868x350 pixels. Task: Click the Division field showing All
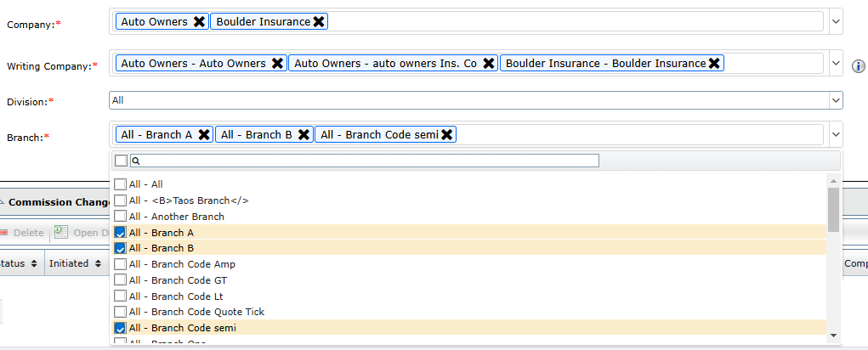[x=469, y=100]
